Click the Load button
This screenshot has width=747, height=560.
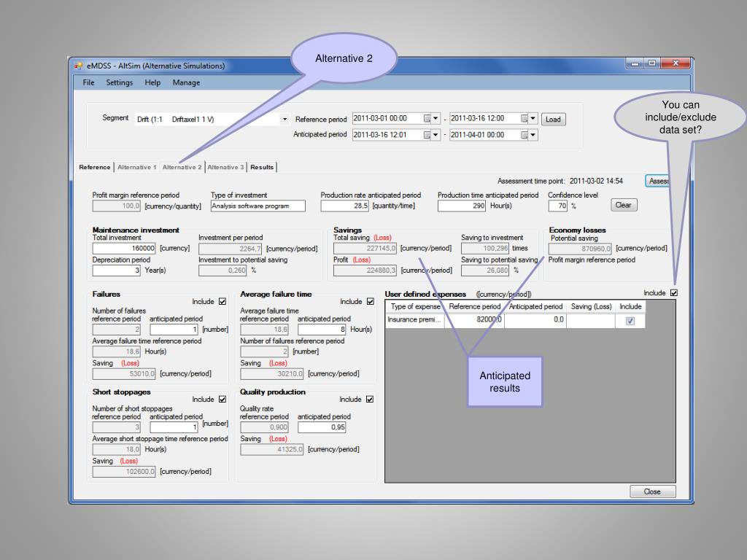pos(553,119)
